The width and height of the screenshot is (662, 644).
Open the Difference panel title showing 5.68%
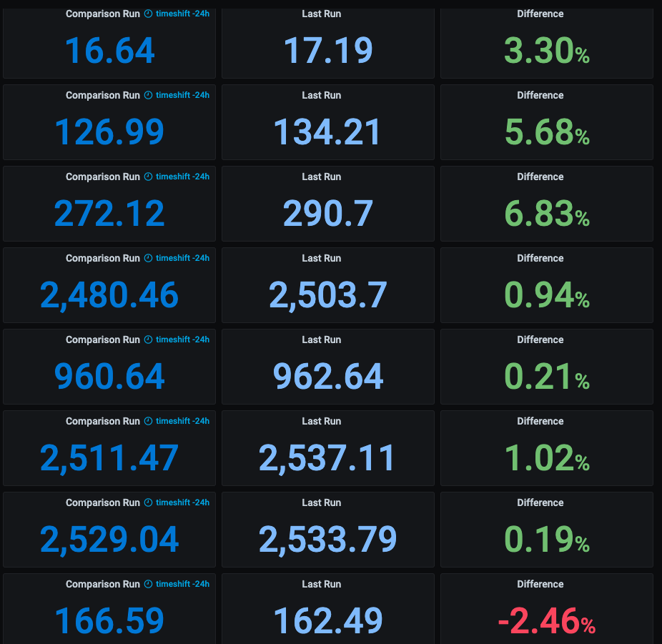pos(540,95)
